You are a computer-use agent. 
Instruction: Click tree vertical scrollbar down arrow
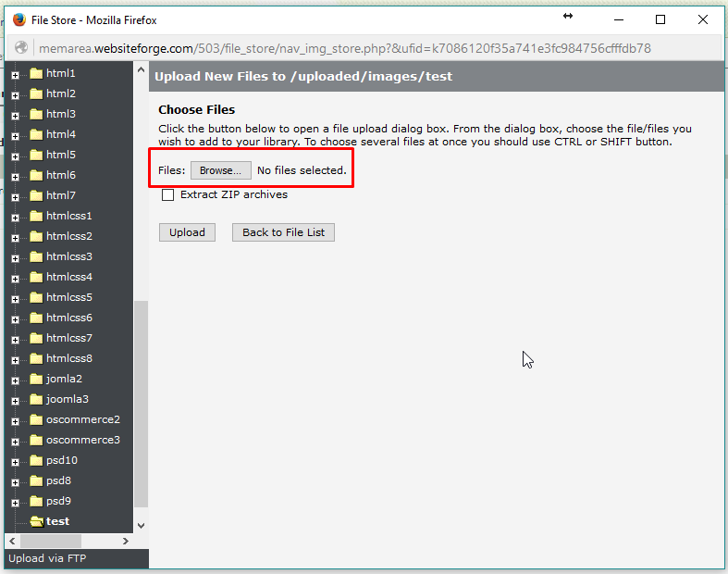click(x=142, y=526)
